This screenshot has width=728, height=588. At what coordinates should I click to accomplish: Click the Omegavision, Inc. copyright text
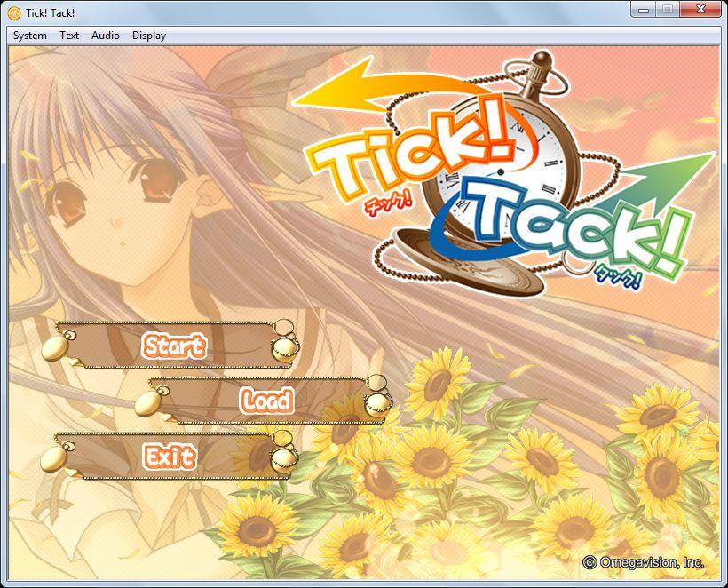pyautogui.click(x=644, y=562)
